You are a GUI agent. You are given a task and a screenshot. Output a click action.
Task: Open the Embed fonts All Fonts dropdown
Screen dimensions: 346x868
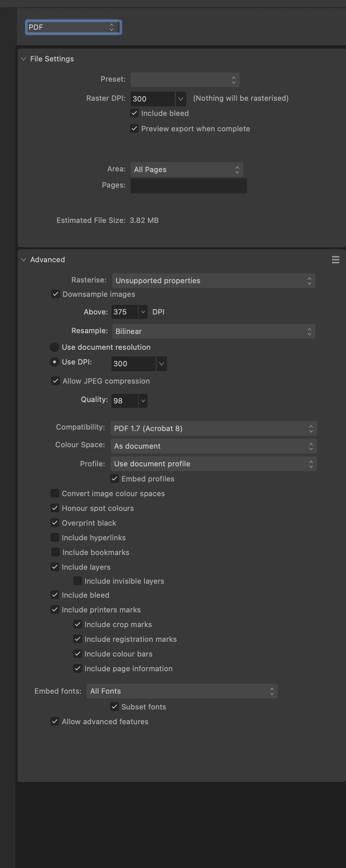click(182, 691)
